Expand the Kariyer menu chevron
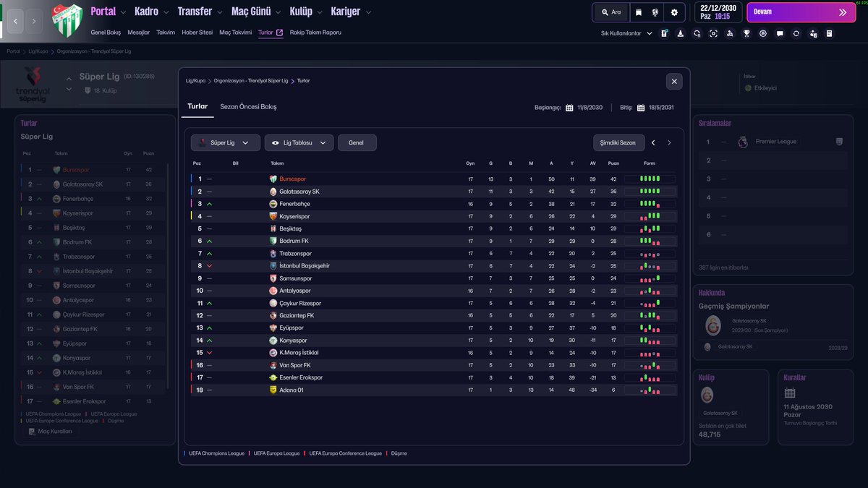The height and width of the screenshot is (488, 868). coord(368,12)
